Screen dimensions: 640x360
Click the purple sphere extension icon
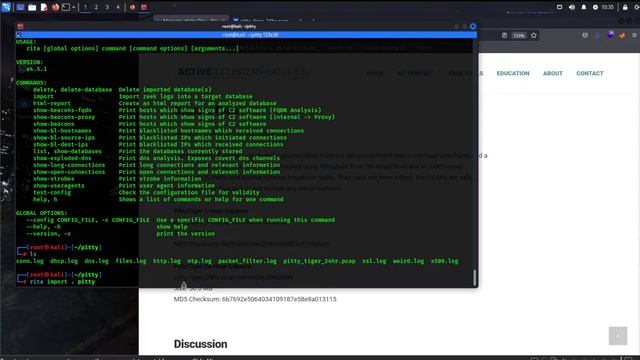pyautogui.click(x=610, y=35)
